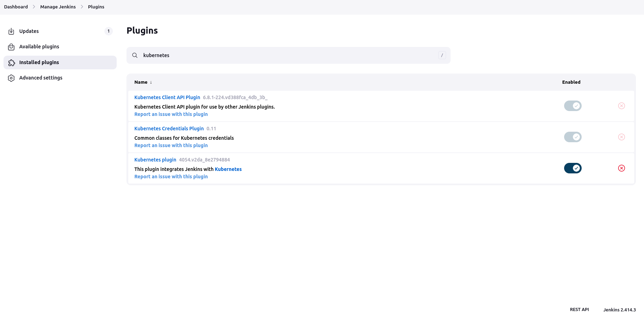Click version text 0.11
This screenshot has height=317, width=644.
click(211, 129)
